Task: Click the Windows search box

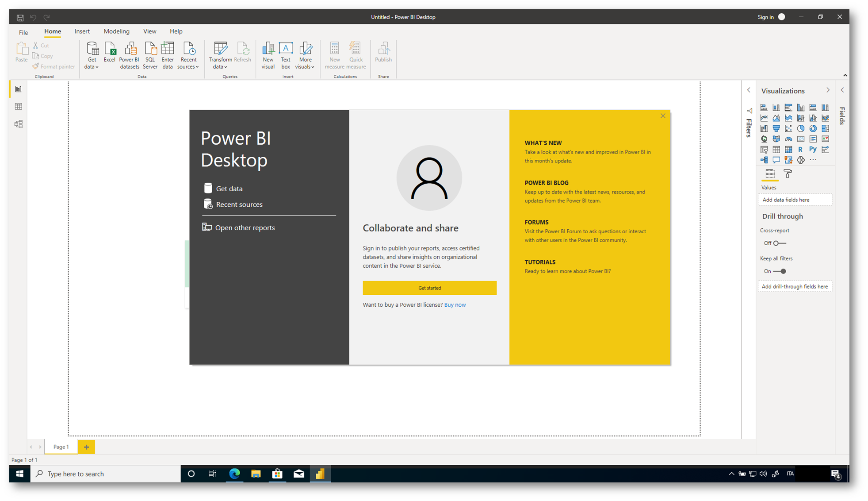Action: [106, 474]
